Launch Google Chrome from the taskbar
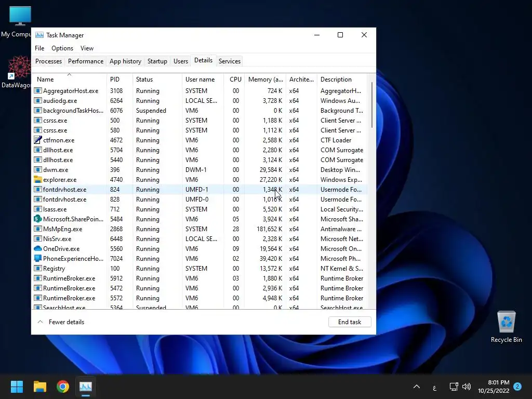532x399 pixels. point(63,387)
